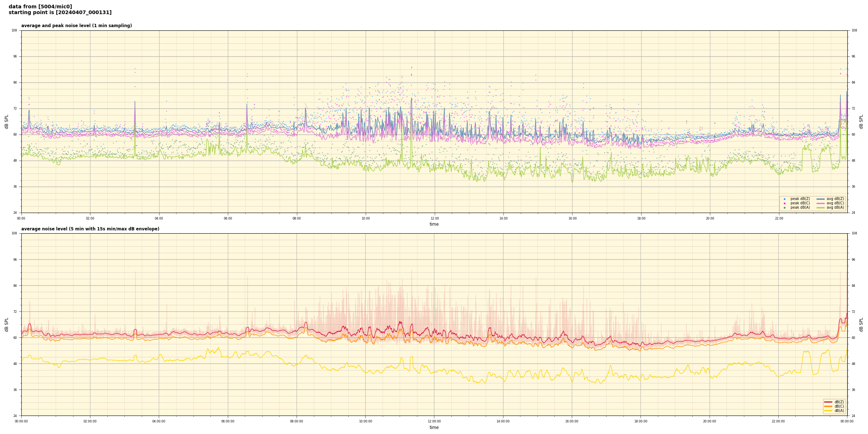Click the peak dB(Z) legend marker
This screenshot has width=868, height=434.
[784, 199]
